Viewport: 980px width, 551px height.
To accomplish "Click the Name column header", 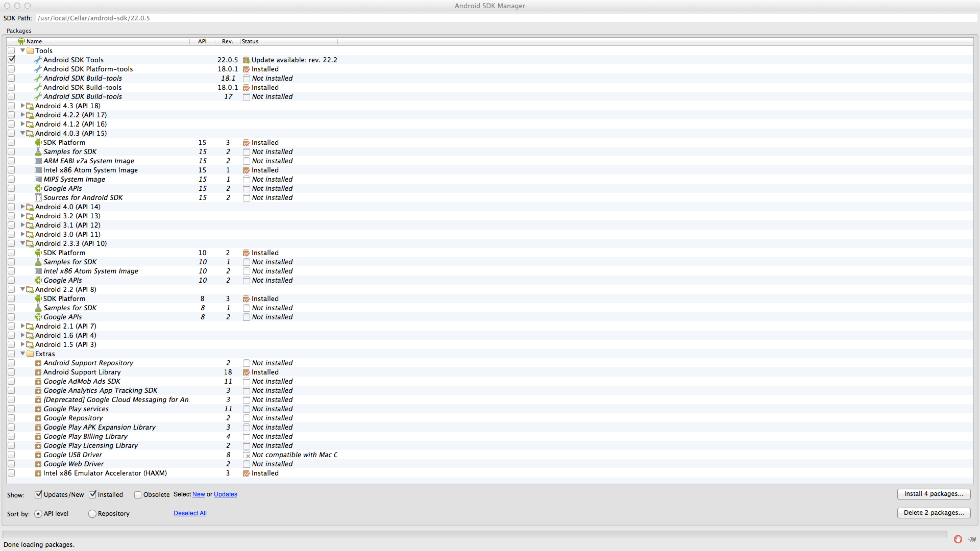I will pyautogui.click(x=103, y=41).
